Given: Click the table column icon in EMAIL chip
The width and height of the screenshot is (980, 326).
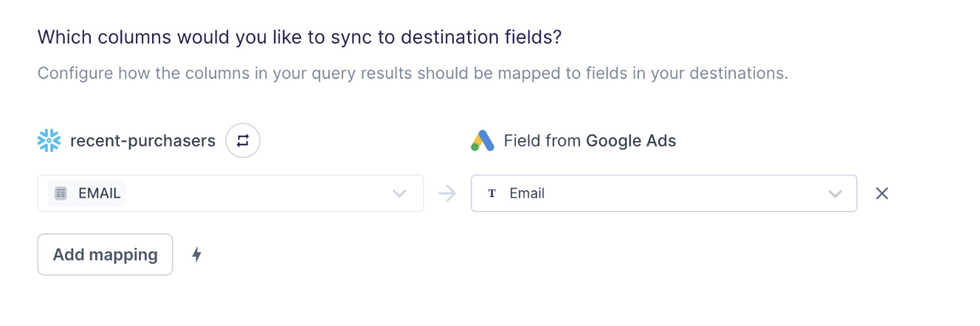Looking at the screenshot, I should click(61, 193).
